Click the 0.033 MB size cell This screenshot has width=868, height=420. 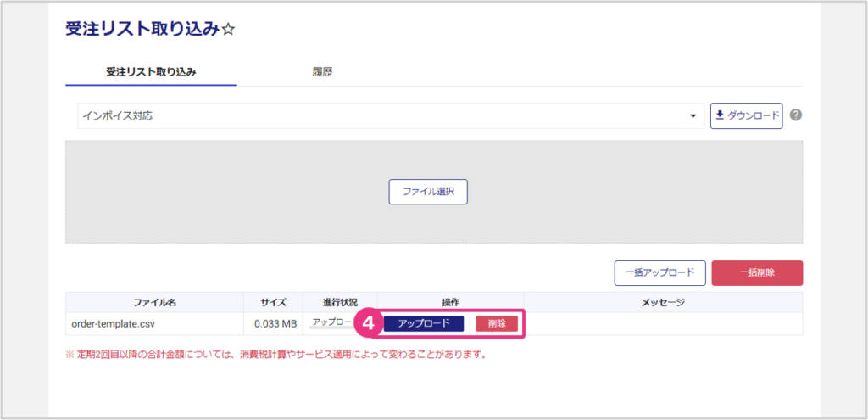275,323
